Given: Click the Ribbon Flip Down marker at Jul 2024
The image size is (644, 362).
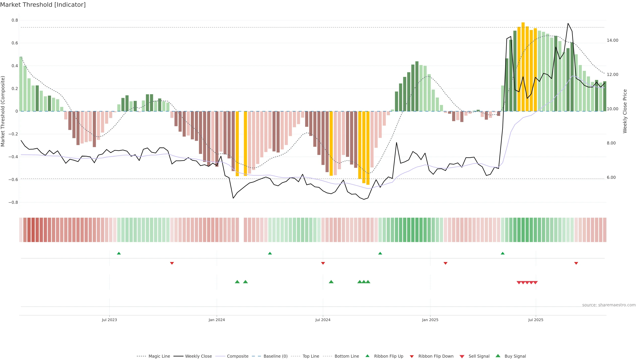Looking at the screenshot, I should point(323,263).
